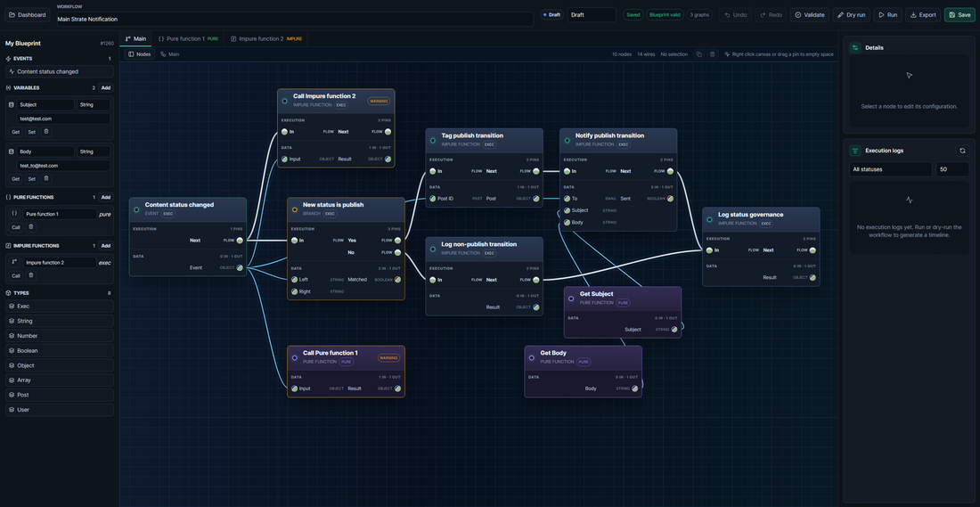Select the Boolean type row

point(60,351)
